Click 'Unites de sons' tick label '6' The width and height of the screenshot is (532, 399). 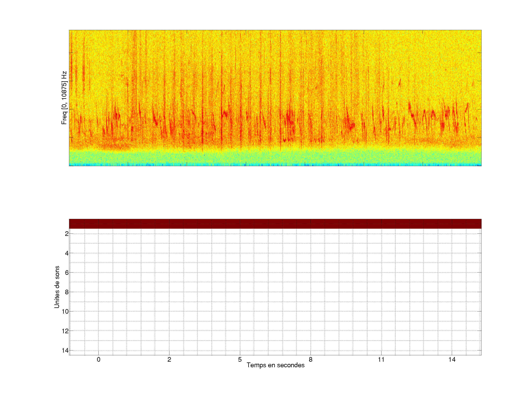click(x=67, y=273)
